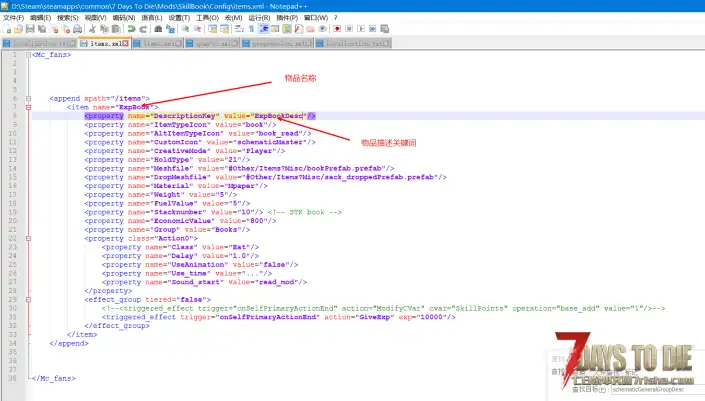The image size is (705, 401).
Task: Click the Open file toolbar icon
Action: pos(18,29)
